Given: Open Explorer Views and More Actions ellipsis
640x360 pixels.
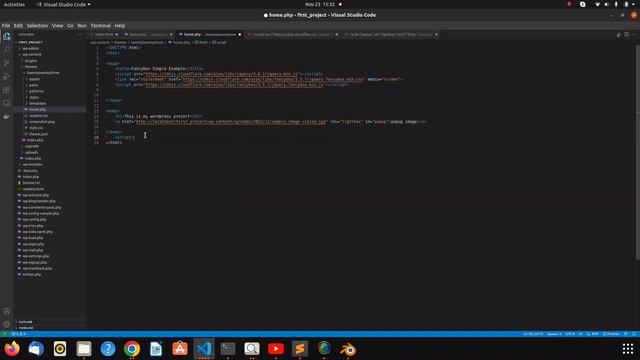Looking at the screenshot, I should [80, 35].
